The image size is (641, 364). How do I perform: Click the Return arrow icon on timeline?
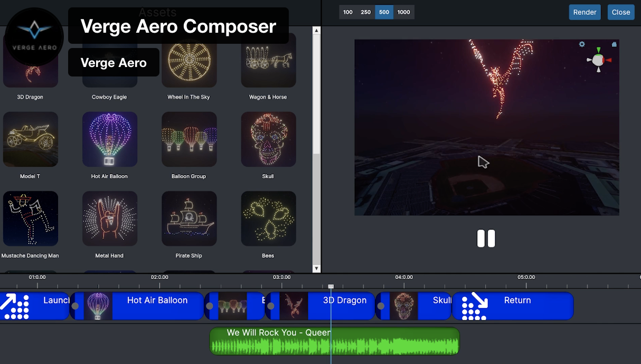[474, 306]
